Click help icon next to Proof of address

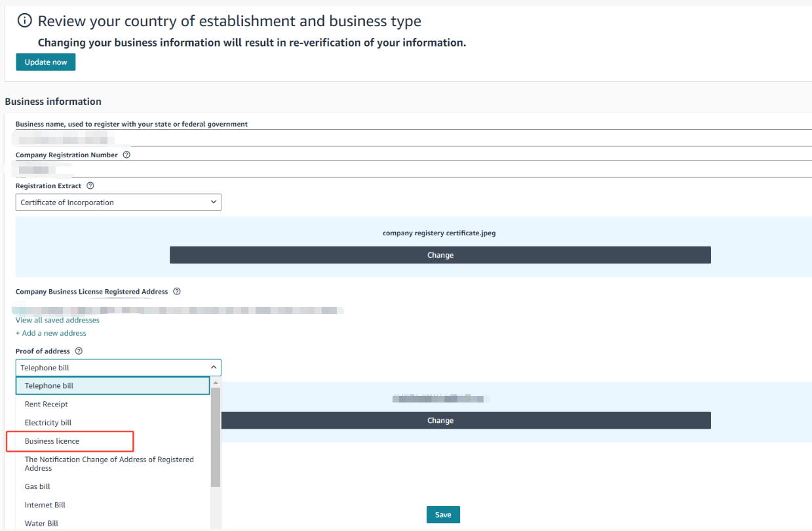coord(79,351)
